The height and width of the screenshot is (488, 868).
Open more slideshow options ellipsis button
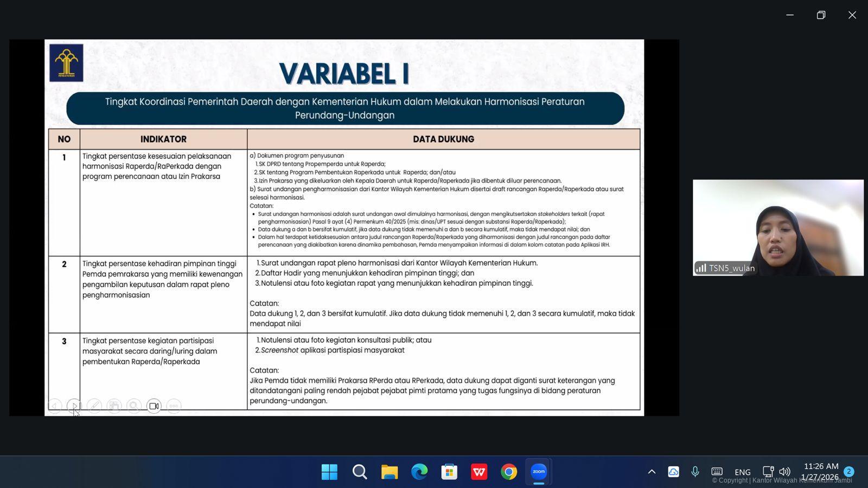(x=174, y=406)
